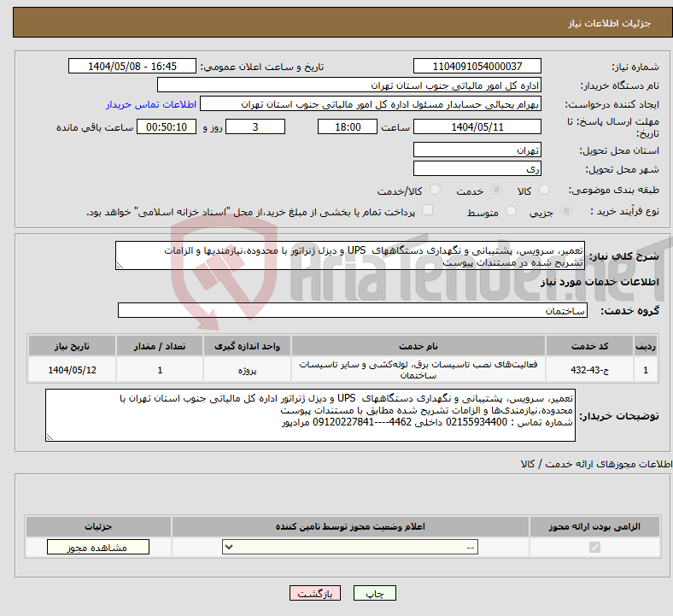Click the remaining time field 00:50:10
The height and width of the screenshot is (616, 673).
click(167, 127)
